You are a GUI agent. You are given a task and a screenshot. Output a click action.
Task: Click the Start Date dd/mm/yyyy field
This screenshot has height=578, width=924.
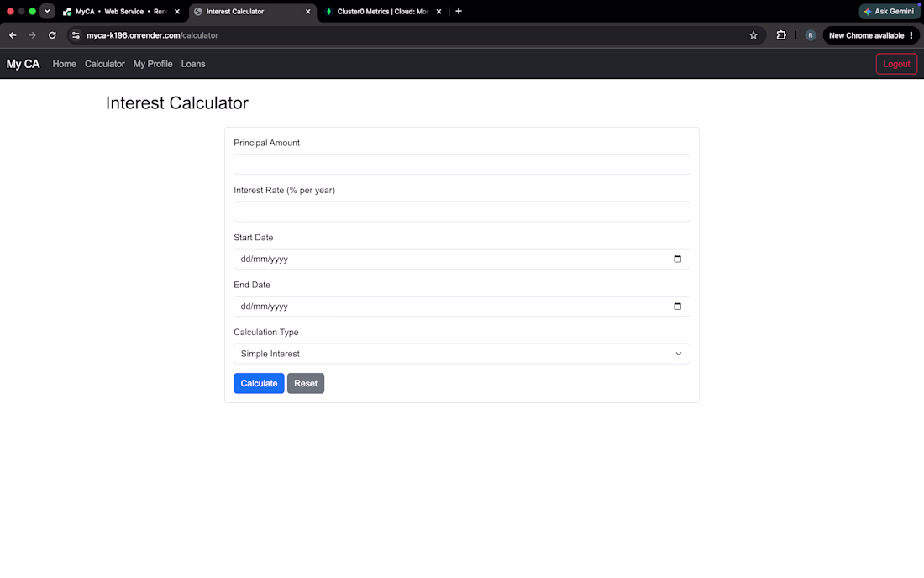pyautogui.click(x=461, y=260)
